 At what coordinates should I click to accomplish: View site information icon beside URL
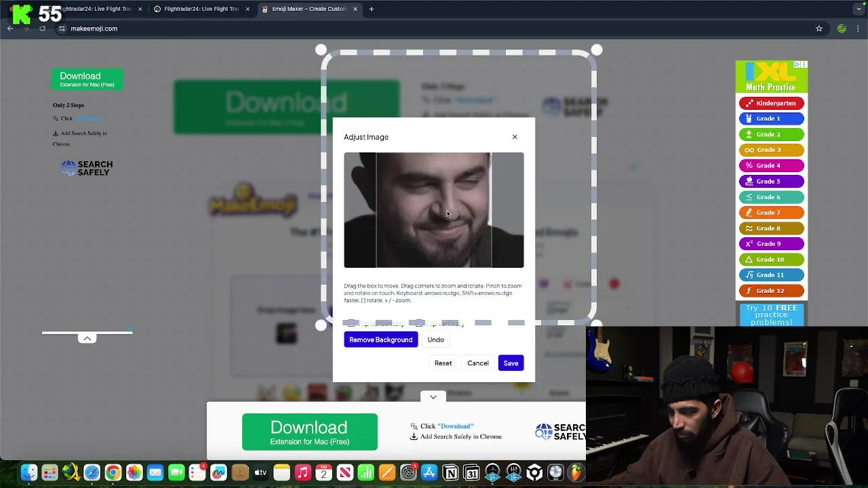pos(62,28)
